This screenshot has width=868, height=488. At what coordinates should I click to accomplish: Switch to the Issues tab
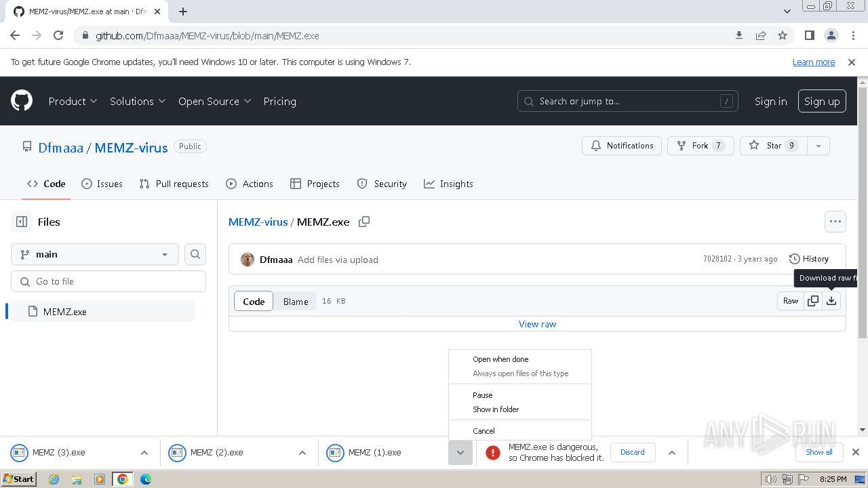[102, 184]
